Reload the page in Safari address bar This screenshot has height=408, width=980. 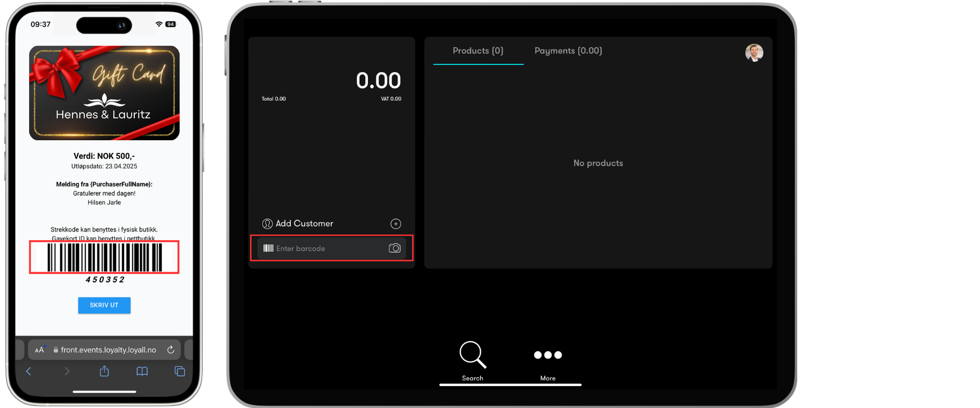click(x=171, y=350)
